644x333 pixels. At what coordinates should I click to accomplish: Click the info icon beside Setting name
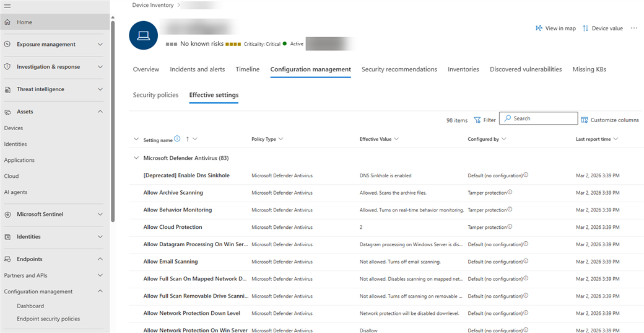pos(178,139)
